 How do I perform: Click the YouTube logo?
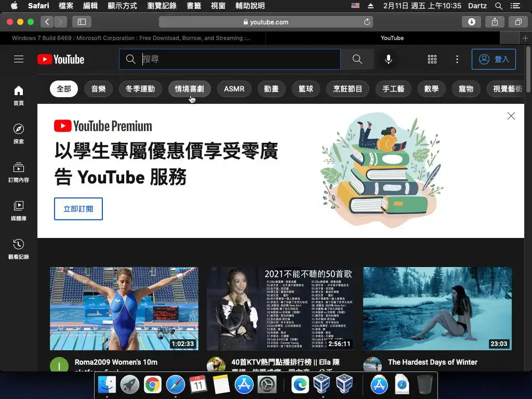coord(61,59)
